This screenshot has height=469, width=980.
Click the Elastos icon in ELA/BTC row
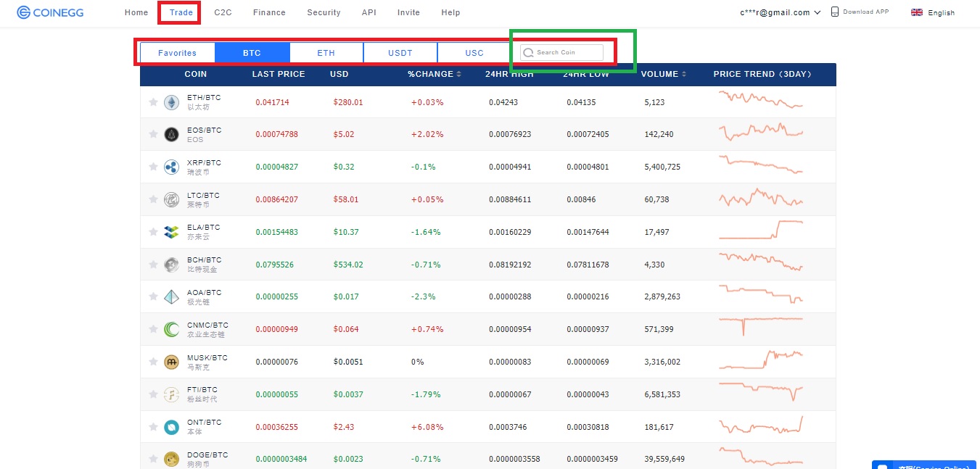pos(171,232)
